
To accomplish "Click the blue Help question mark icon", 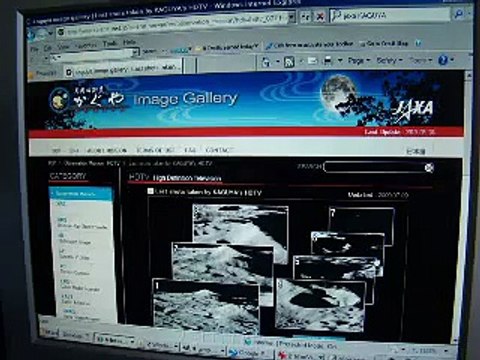I will [443, 60].
